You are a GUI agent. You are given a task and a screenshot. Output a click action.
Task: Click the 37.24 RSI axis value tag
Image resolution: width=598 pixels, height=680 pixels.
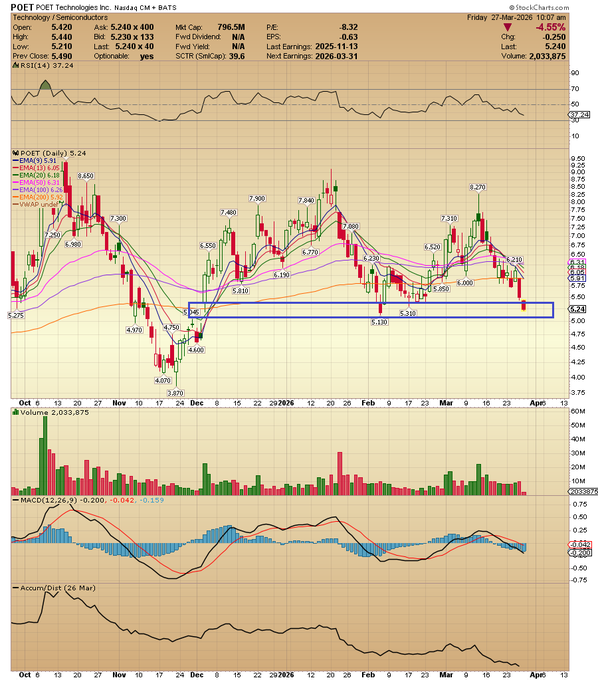pyautogui.click(x=580, y=114)
